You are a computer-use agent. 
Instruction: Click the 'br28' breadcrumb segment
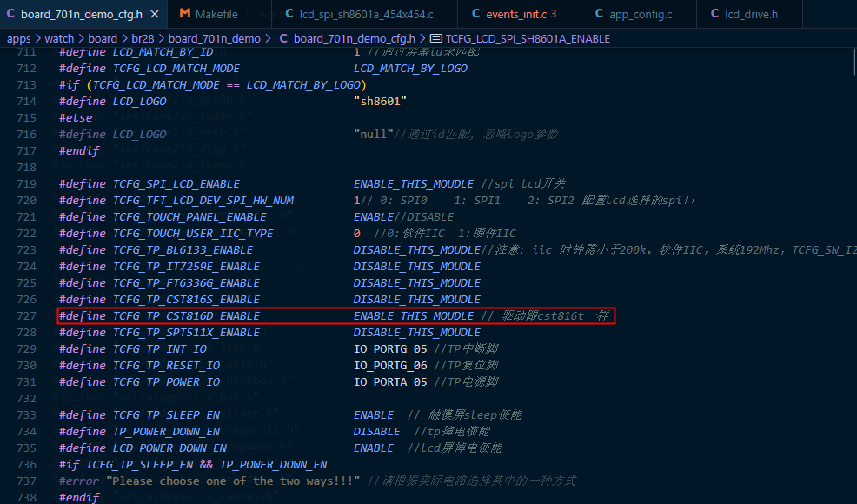coord(143,39)
